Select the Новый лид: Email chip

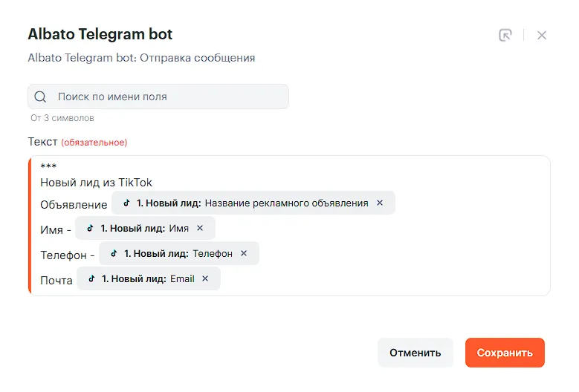pyautogui.click(x=149, y=279)
